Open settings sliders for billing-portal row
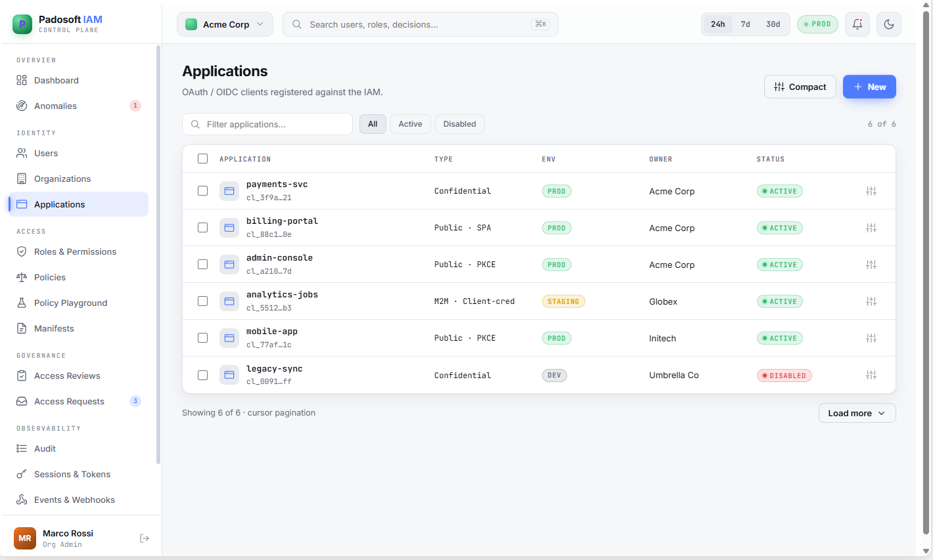This screenshot has width=933, height=560. coord(871,228)
